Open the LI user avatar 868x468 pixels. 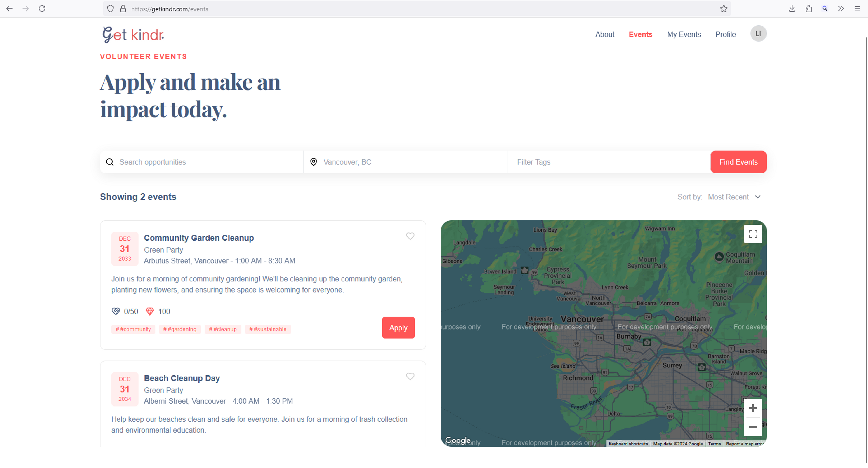[x=758, y=34]
